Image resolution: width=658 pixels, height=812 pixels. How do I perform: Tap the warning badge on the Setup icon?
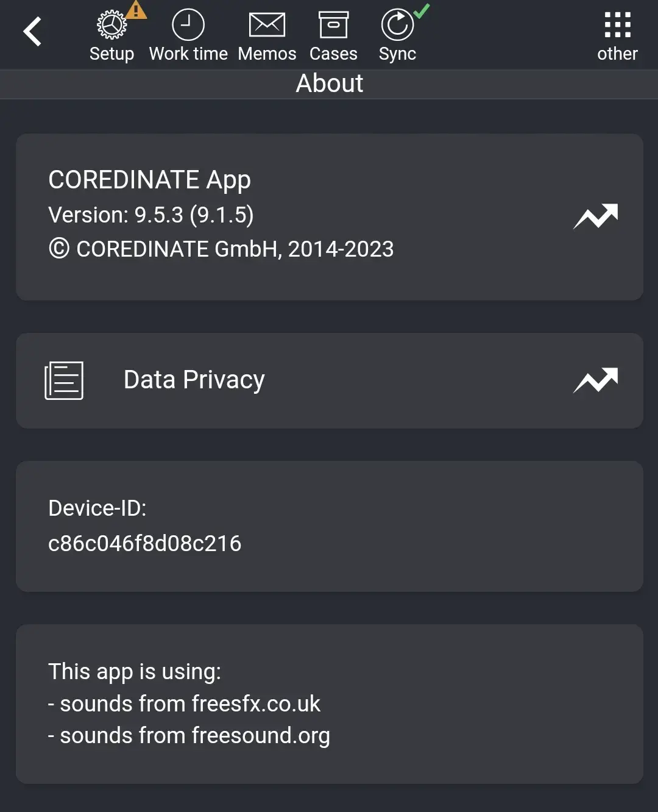[136, 9]
